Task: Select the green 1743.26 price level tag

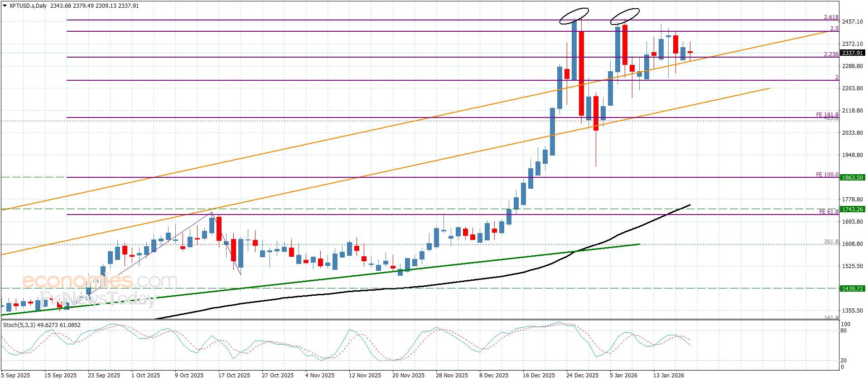Action: click(851, 210)
